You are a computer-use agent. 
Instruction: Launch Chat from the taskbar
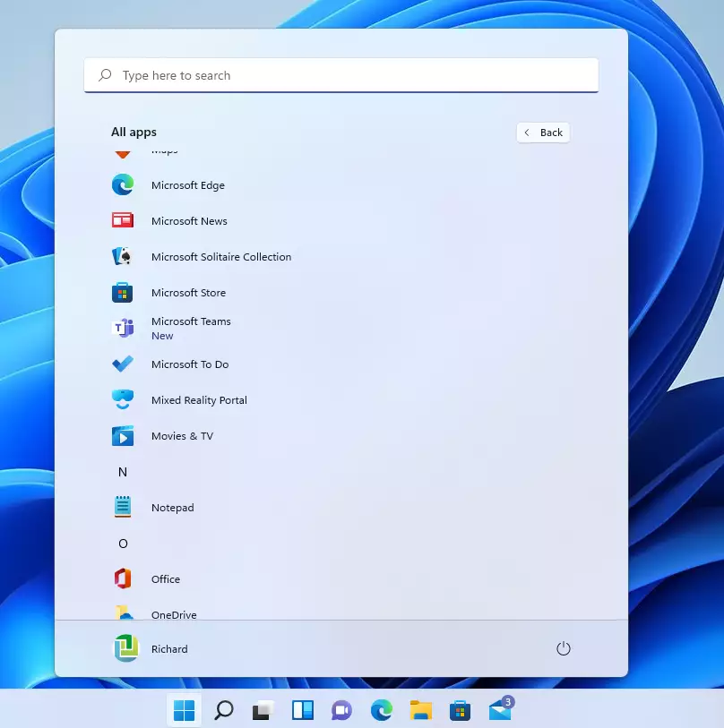click(341, 710)
